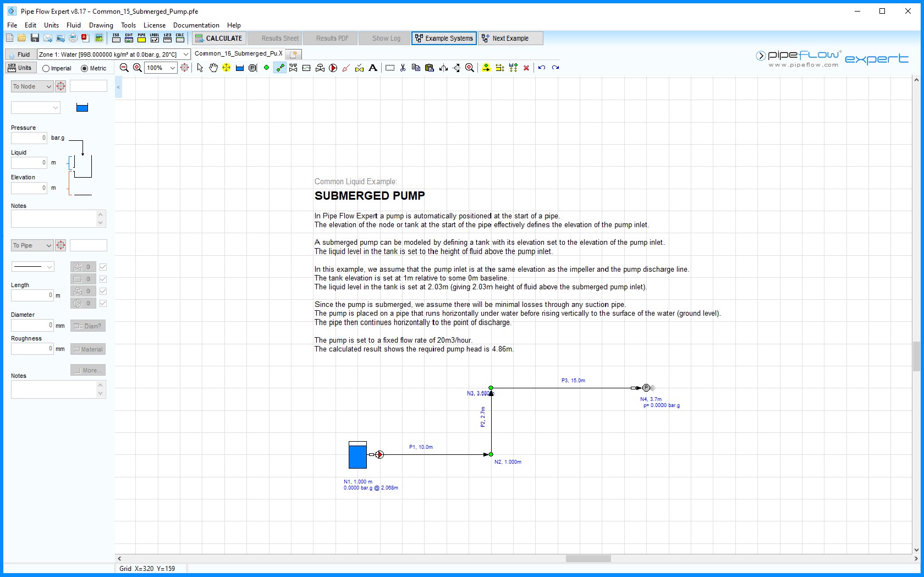This screenshot has height=577, width=924.
Task: Open the node type dropdown below To Node
Action: click(x=36, y=108)
